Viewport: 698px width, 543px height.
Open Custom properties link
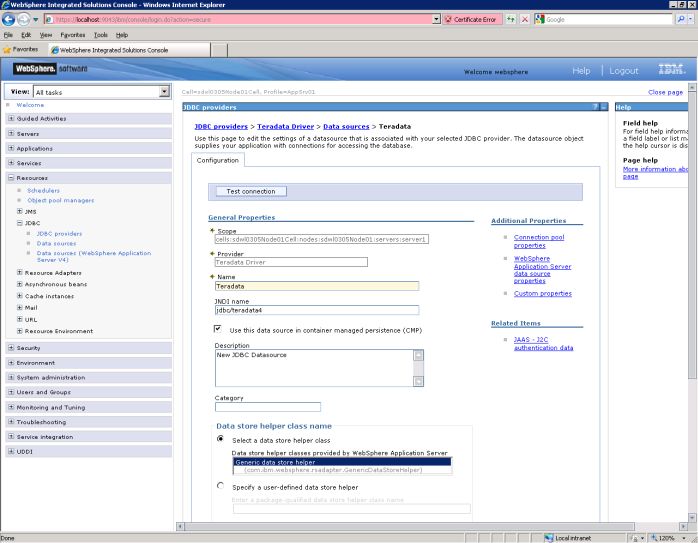(x=543, y=293)
